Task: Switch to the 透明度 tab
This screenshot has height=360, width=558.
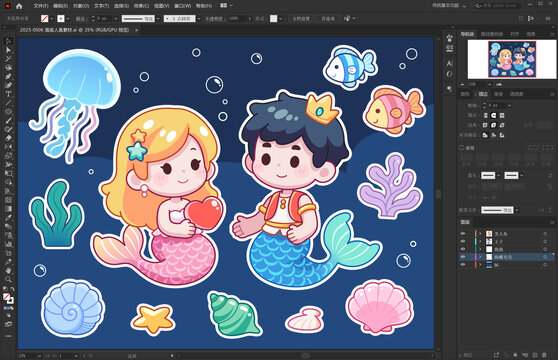Action: [x=516, y=94]
